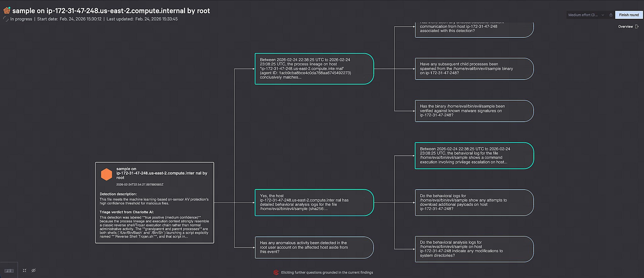Viewport: 644px width, 278px height.
Task: Select the download additional payloads question node
Action: pyautogui.click(x=474, y=203)
